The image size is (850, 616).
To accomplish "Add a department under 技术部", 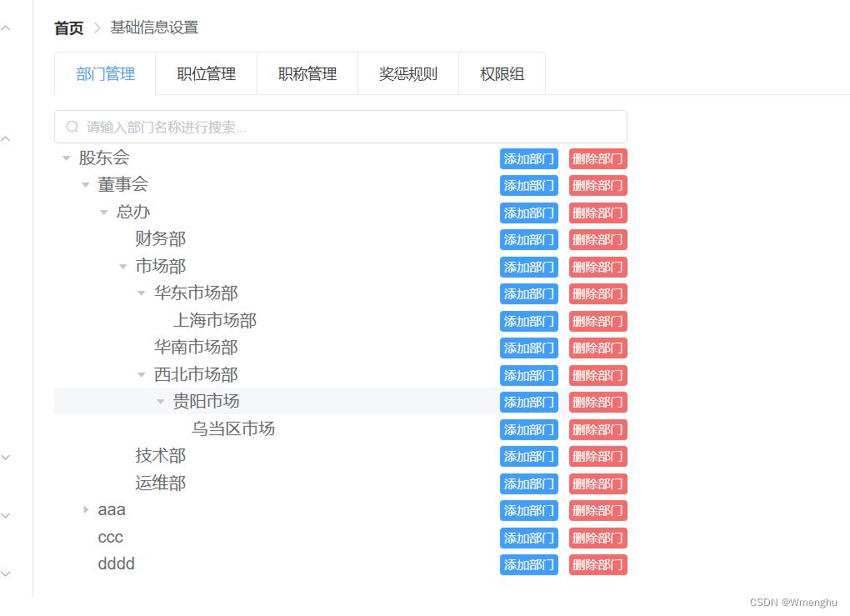I will tap(528, 457).
